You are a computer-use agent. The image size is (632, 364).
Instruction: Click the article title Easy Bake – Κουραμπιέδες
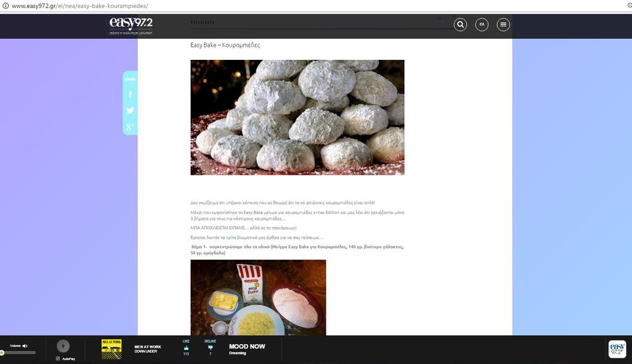225,45
